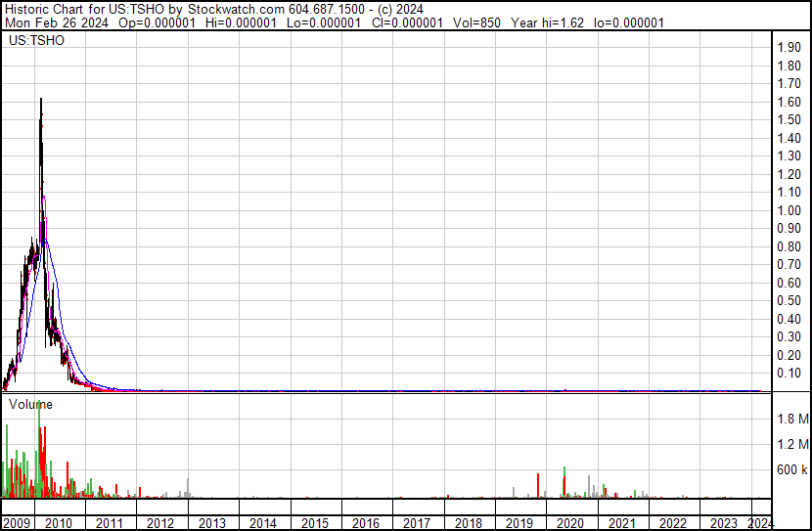Click the 2022 year label on the axis

pyautogui.click(x=673, y=523)
